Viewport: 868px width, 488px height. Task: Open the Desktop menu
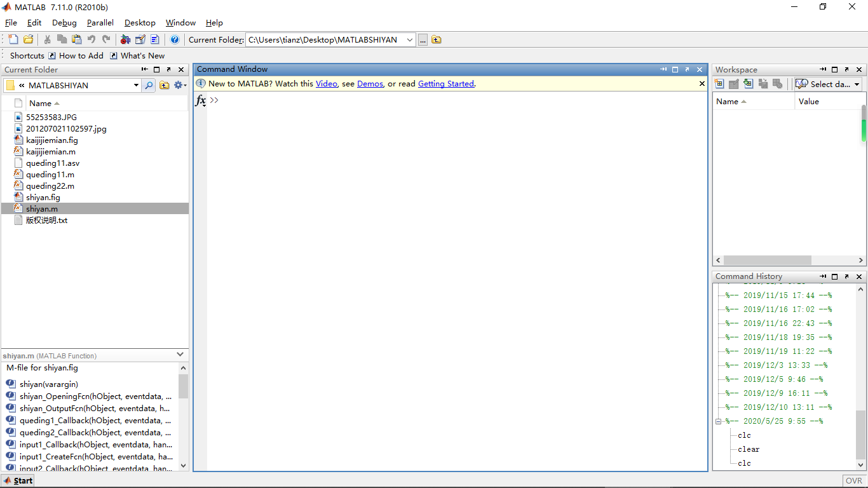[140, 22]
